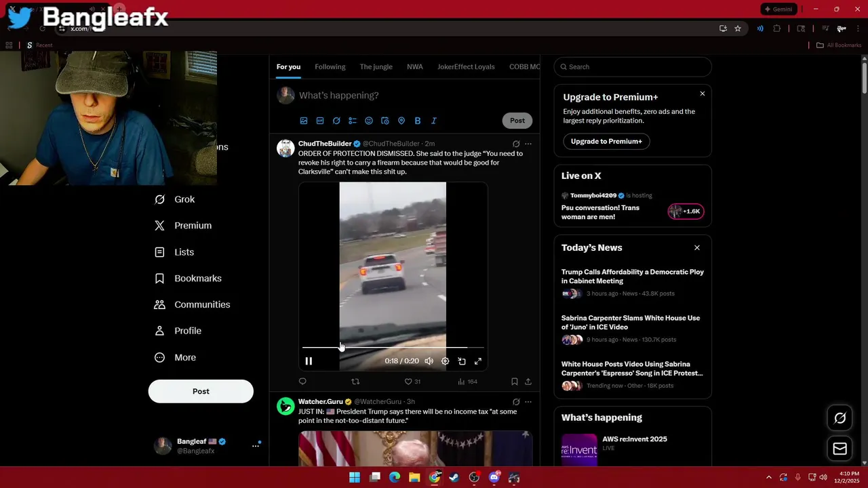Open The jungle list tab

click(x=376, y=67)
